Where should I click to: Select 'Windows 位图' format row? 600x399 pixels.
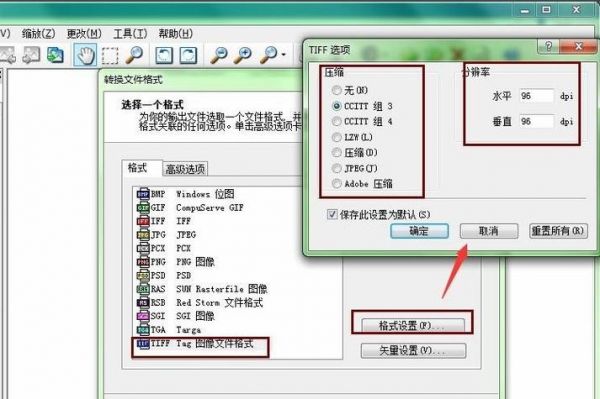point(205,194)
